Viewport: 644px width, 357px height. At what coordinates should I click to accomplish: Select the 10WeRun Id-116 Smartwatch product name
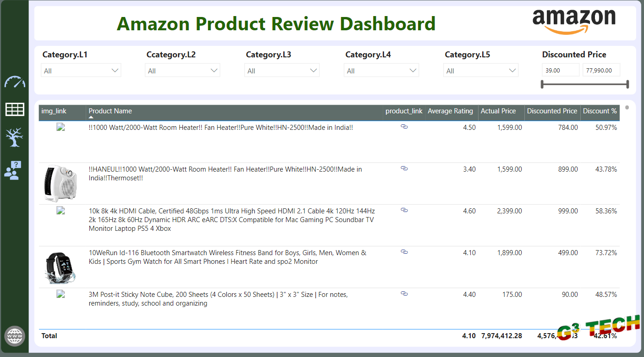tap(227, 257)
